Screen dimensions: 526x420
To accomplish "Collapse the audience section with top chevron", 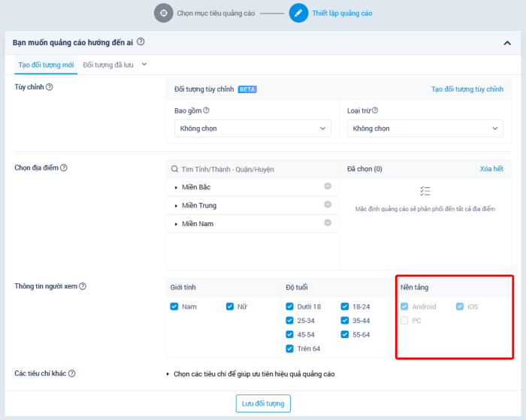I will click(507, 43).
